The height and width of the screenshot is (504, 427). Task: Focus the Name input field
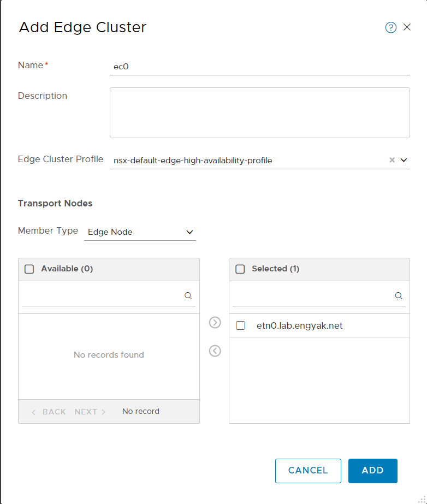click(259, 67)
